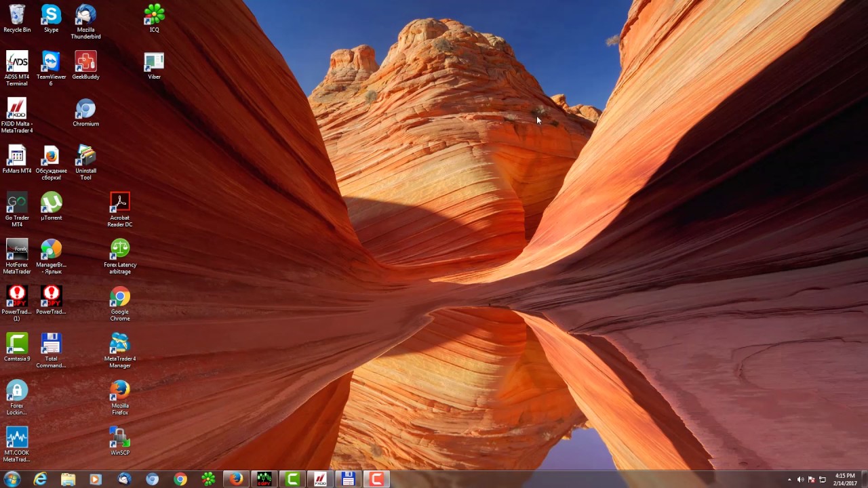The width and height of the screenshot is (868, 488).
Task: Select the PowerTrad... (1) desktop icon
Action: point(17,303)
